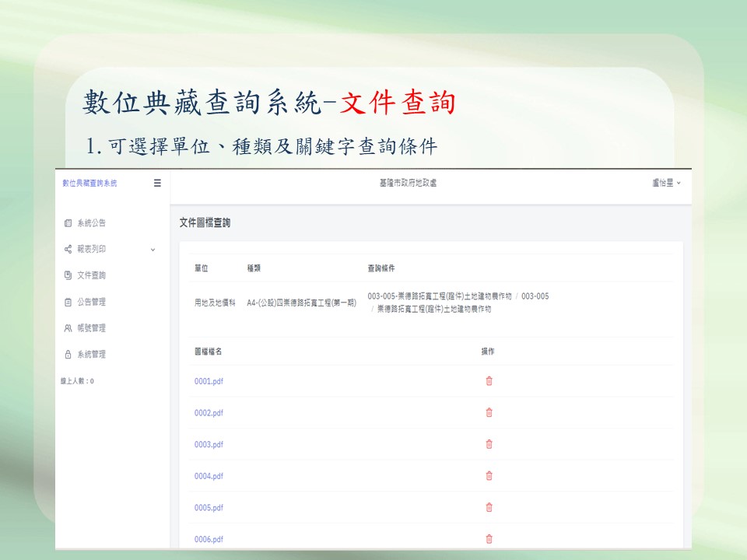Click the 數位典藏查詢系統 logo title

[x=89, y=184]
